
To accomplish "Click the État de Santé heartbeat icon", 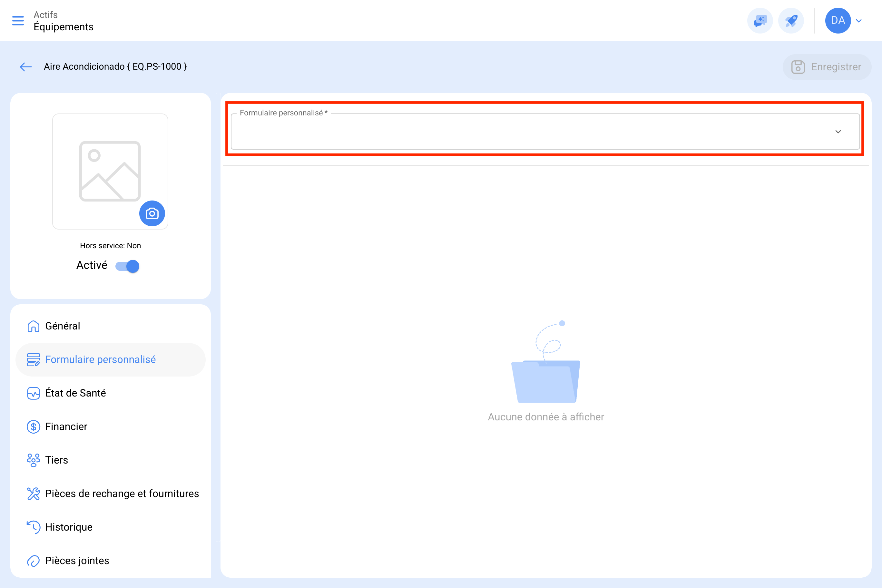I will point(34,393).
